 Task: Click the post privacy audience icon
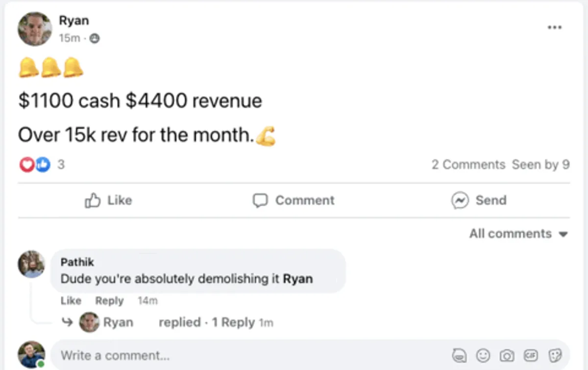[x=95, y=38]
